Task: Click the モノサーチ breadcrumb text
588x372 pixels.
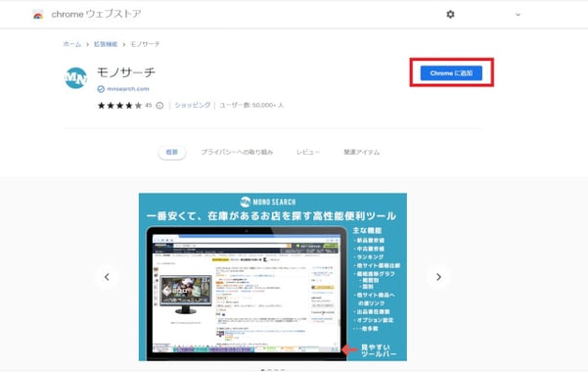Action: click(145, 44)
